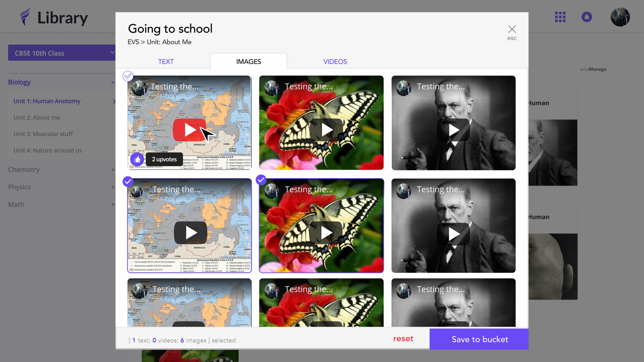Switch to the VIDEOS tab
Viewport: 644px width, 362px height.
tap(335, 62)
